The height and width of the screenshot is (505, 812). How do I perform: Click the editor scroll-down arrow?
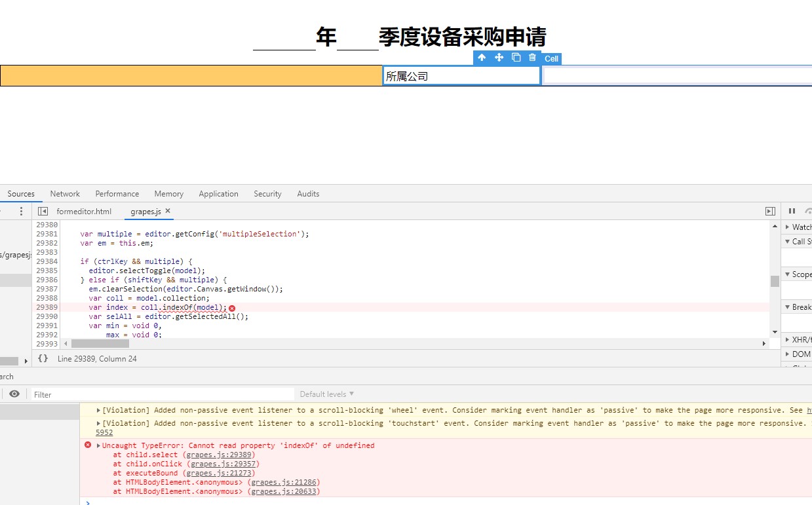pyautogui.click(x=775, y=332)
